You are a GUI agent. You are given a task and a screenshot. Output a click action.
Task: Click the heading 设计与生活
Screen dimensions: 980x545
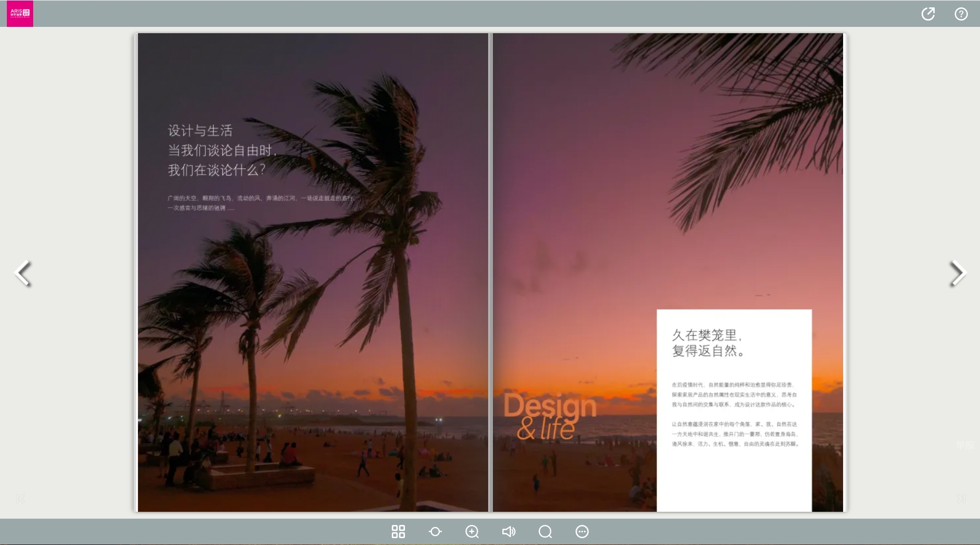(200, 131)
